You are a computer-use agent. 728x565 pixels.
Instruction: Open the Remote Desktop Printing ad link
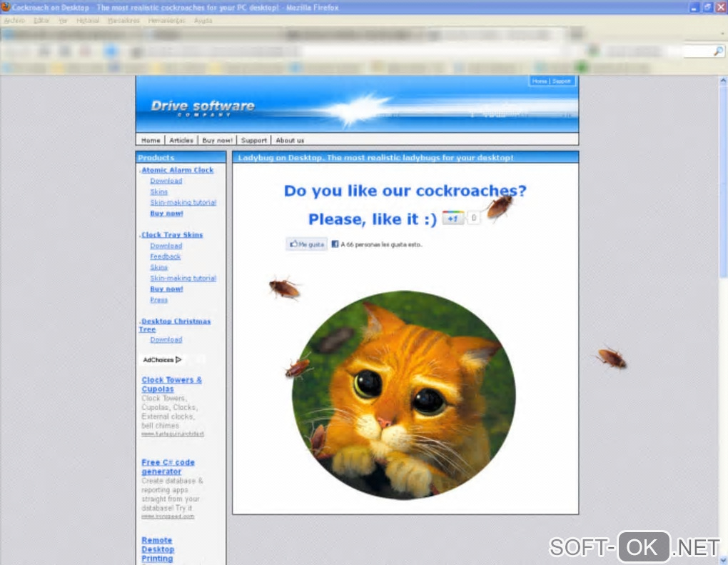pos(158,549)
